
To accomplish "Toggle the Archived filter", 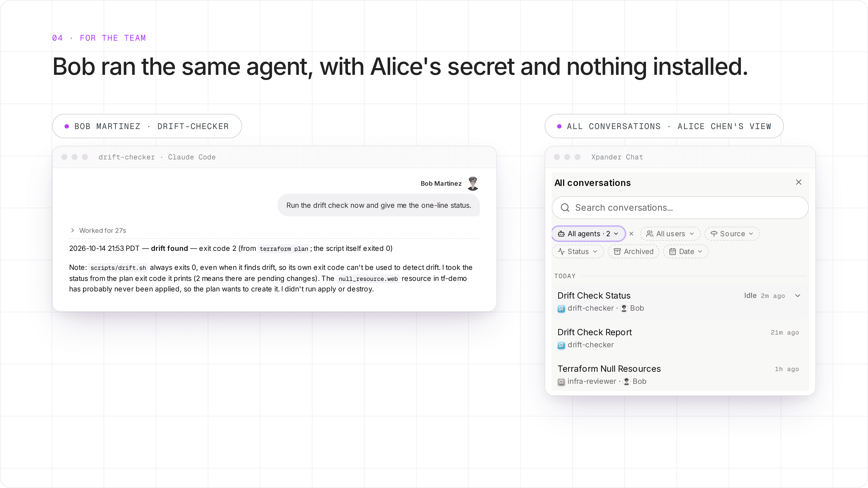I will 633,252.
